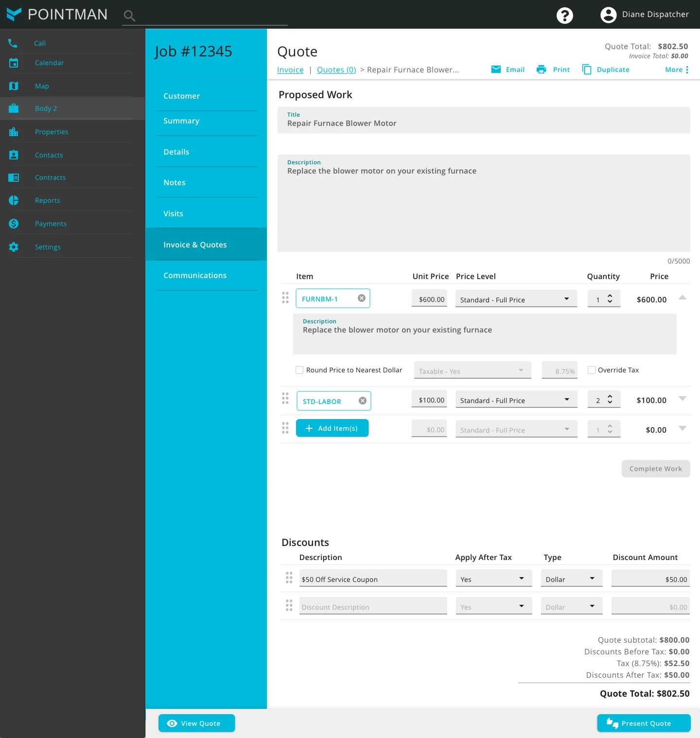Click the Email envelope icon
This screenshot has width=700, height=738.
pyautogui.click(x=496, y=70)
